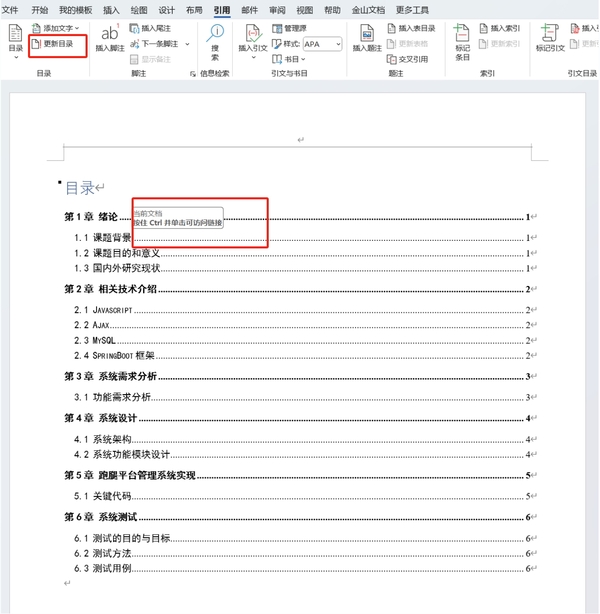This screenshot has height=614, width=600.
Task: Expand the arrow under 插入引文
Action: click(x=253, y=58)
